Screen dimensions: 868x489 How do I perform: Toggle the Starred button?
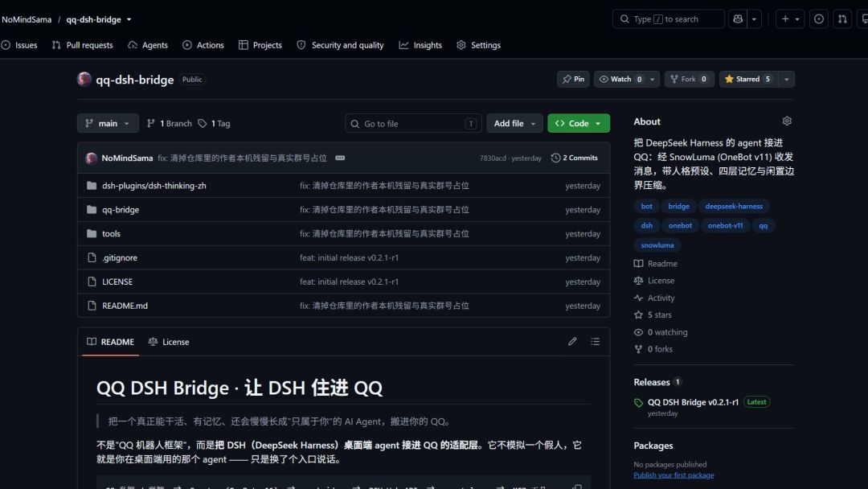[x=748, y=79]
